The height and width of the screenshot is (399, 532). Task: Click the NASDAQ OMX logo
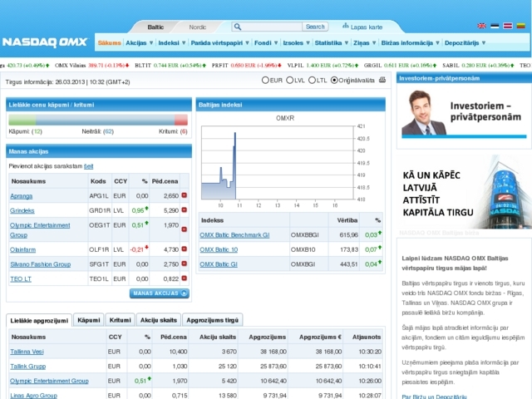point(47,42)
